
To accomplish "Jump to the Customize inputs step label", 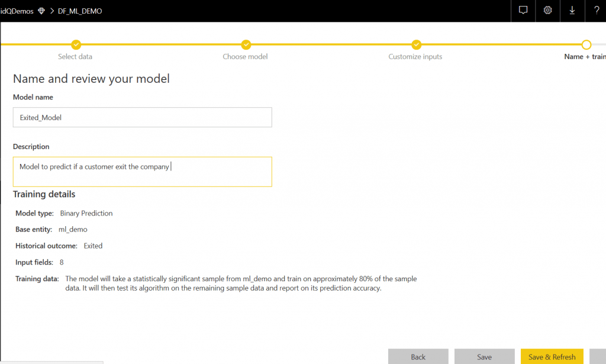I will pyautogui.click(x=415, y=57).
